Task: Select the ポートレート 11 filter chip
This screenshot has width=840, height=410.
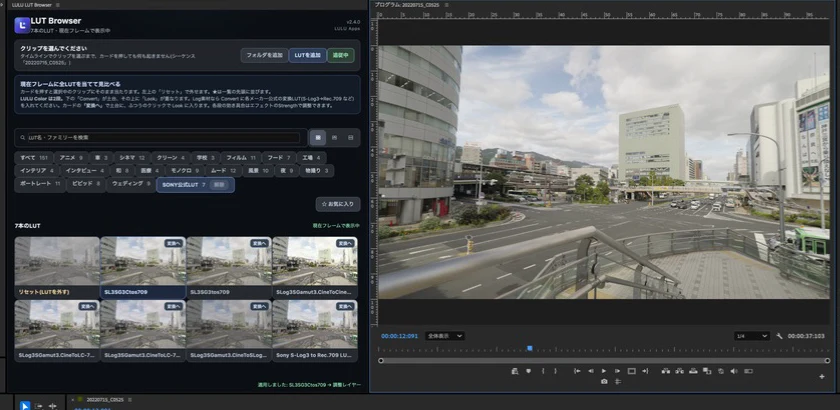Action: click(x=40, y=184)
